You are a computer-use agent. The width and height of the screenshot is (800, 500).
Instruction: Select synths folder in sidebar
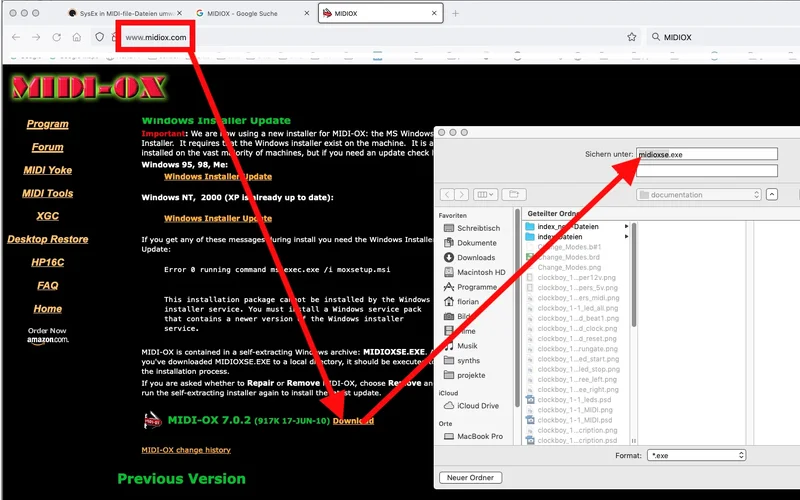(x=462, y=361)
